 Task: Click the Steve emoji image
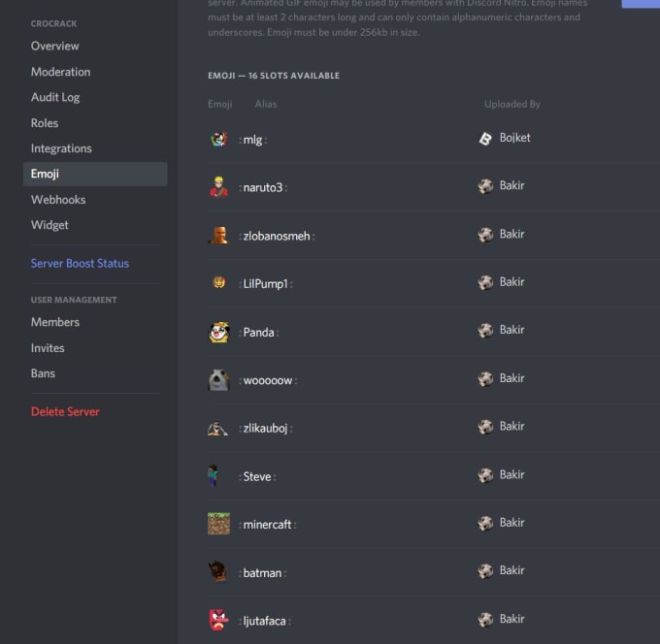(214, 476)
